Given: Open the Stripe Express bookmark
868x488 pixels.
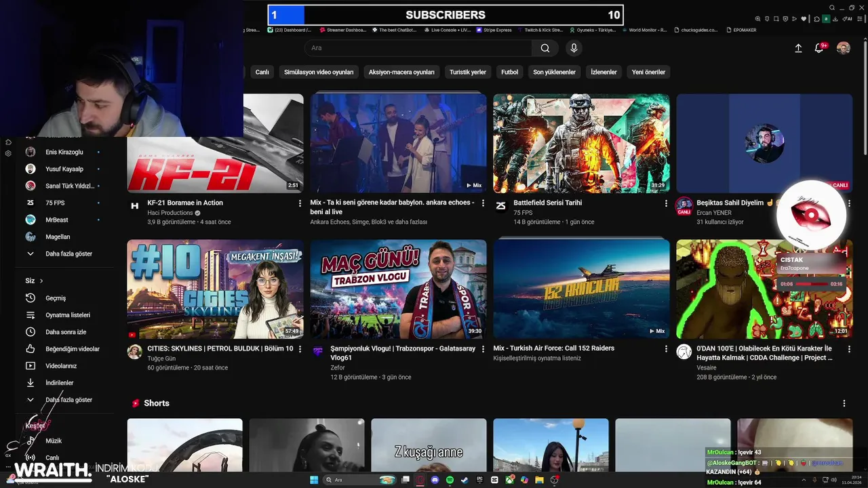Looking at the screenshot, I should click(x=494, y=30).
